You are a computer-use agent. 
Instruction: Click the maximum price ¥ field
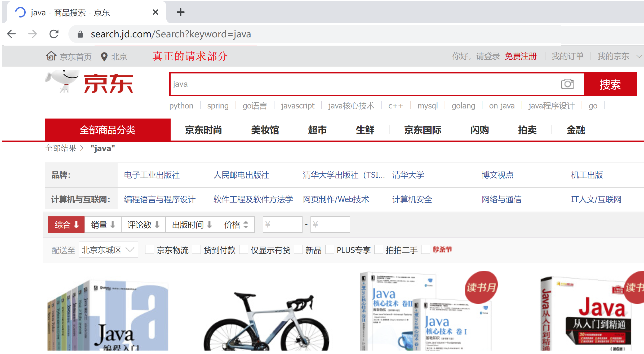pyautogui.click(x=330, y=225)
